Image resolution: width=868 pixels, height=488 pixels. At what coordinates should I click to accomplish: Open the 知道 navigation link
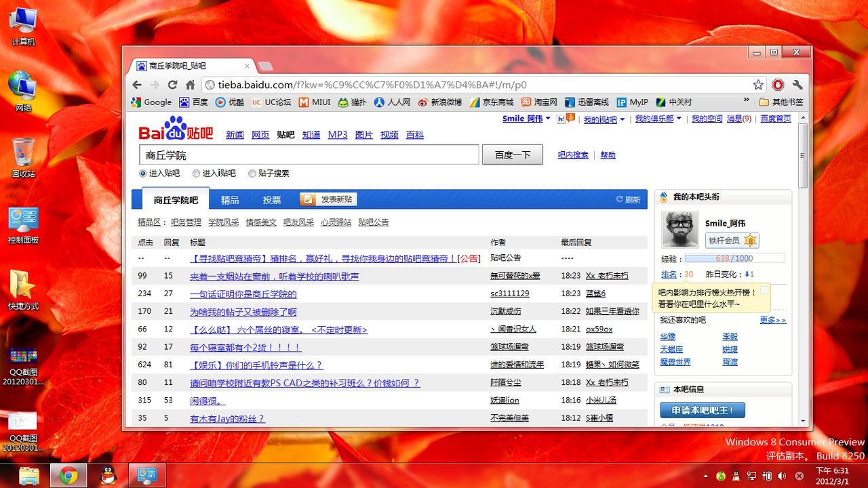311,135
